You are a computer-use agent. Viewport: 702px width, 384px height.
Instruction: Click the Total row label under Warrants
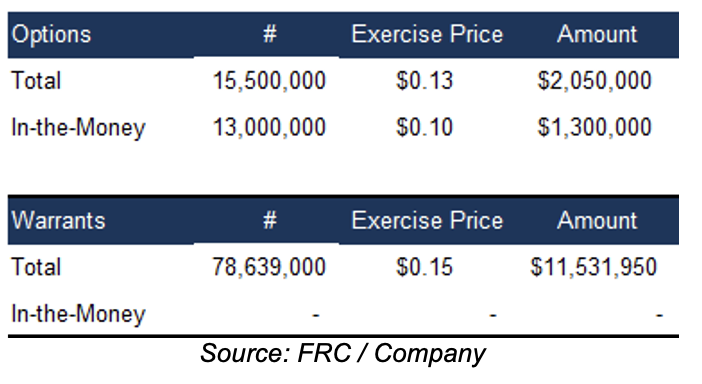click(36, 267)
